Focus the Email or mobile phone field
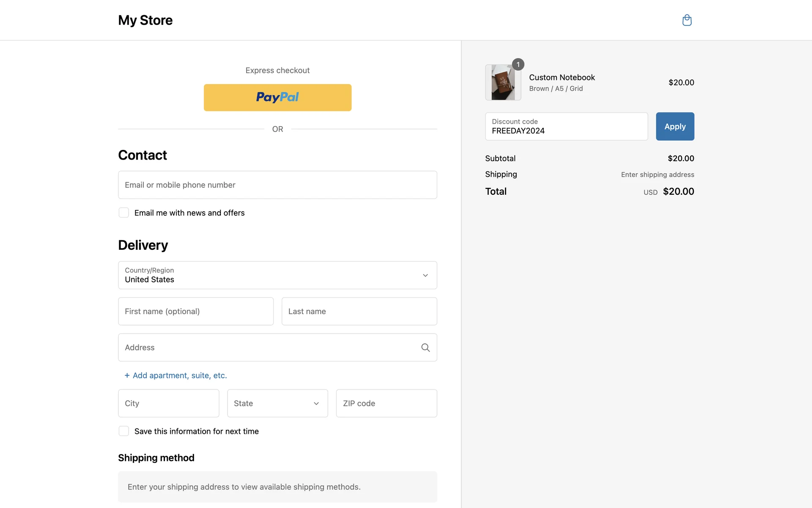 (277, 185)
